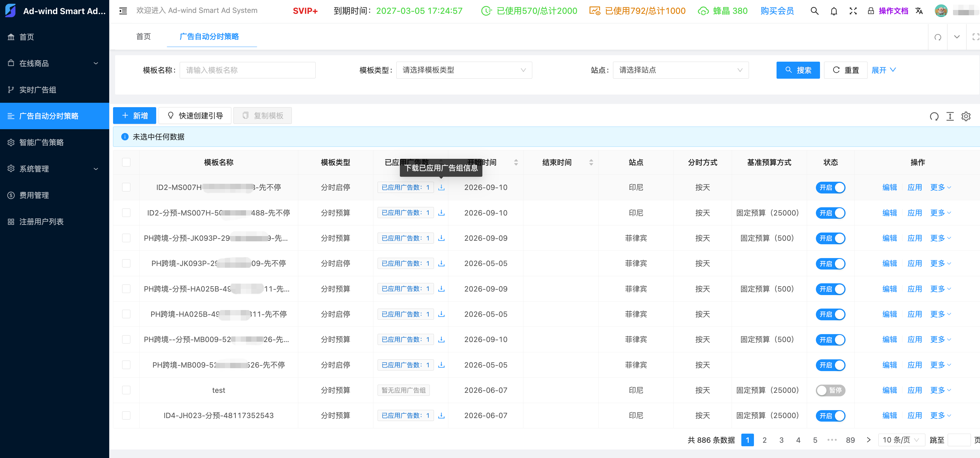The height and width of the screenshot is (458, 980).
Task: Click next page arrow
Action: [868, 440]
